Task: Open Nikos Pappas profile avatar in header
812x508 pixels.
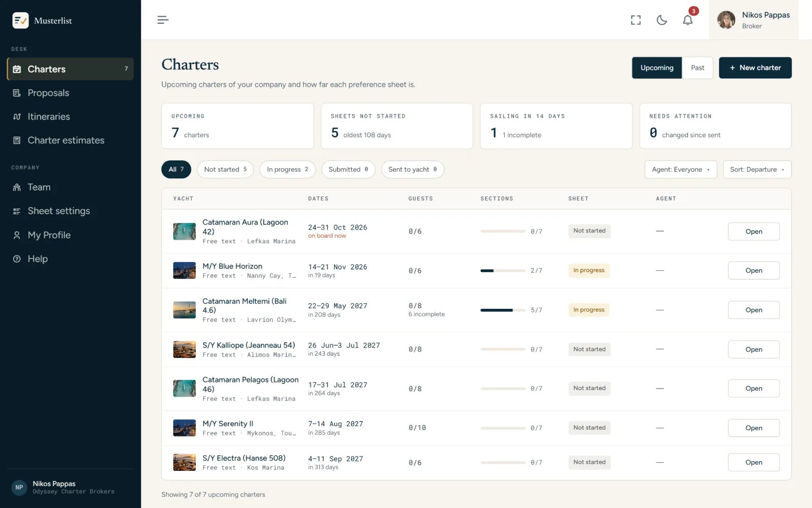Action: 726,20
